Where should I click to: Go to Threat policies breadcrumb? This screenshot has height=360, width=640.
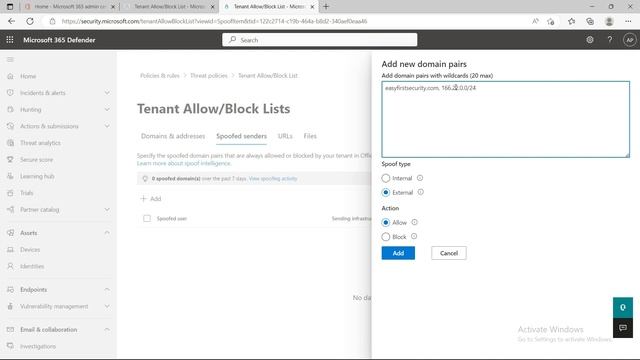click(209, 76)
